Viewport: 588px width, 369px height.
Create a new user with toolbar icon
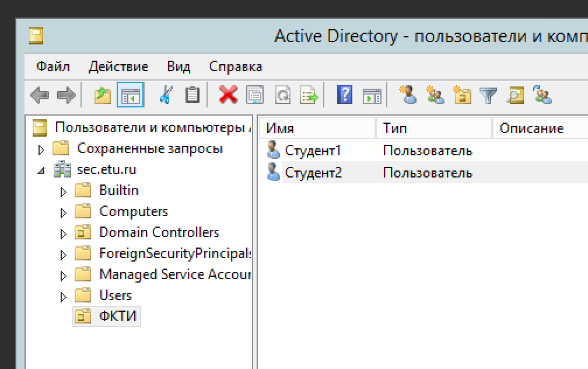tap(408, 95)
